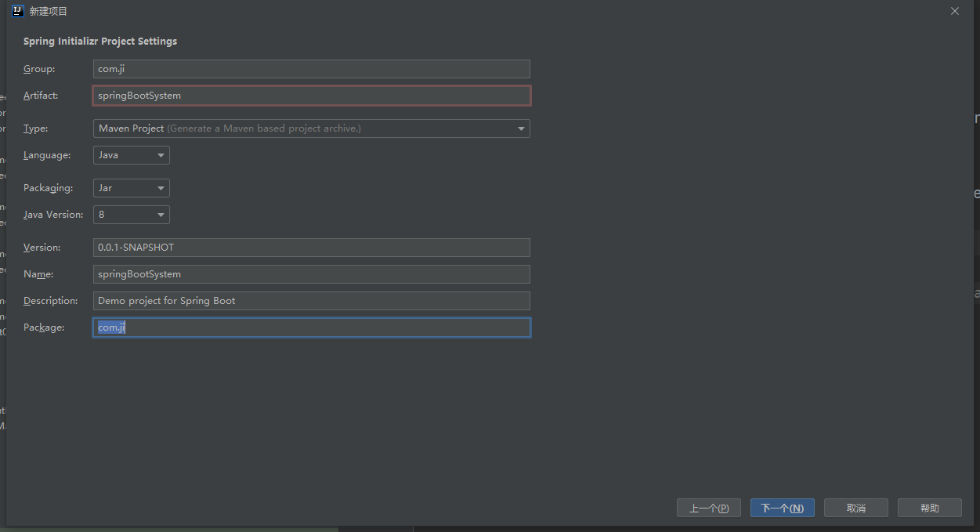
Task: Open the 帮助 button
Action: pos(929,507)
